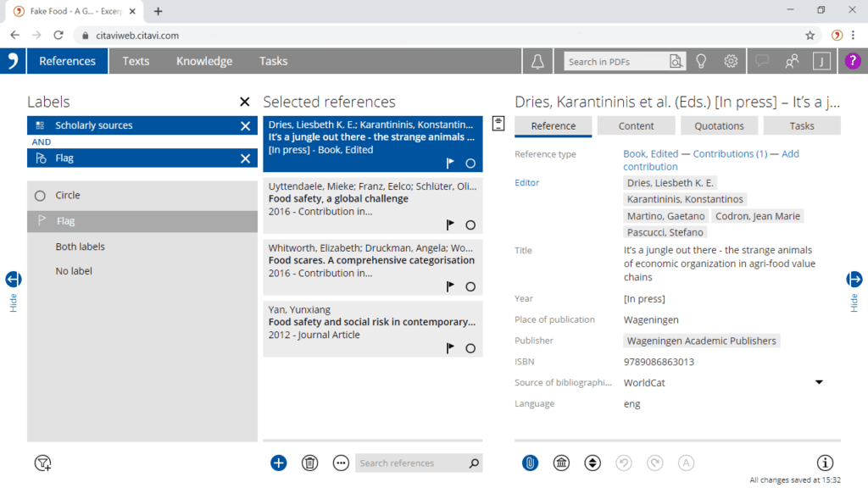Open the Source of bibliographic dropdown showing WorldCat
This screenshot has height=488, width=868.
point(818,382)
